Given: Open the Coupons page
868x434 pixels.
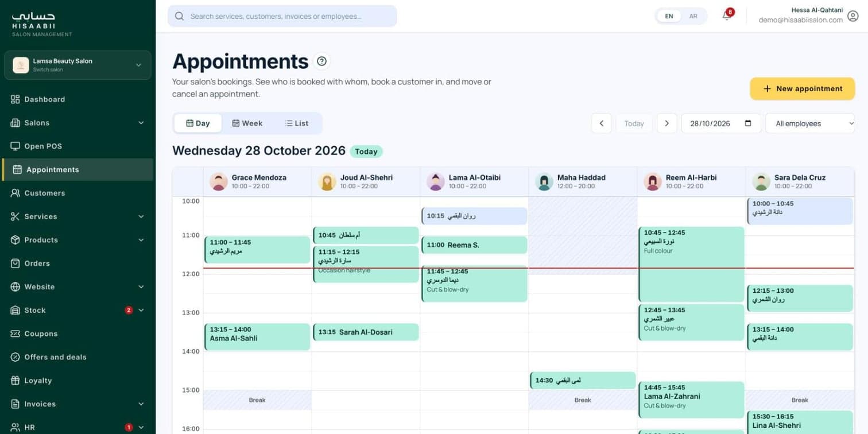Looking at the screenshot, I should (x=77, y=334).
